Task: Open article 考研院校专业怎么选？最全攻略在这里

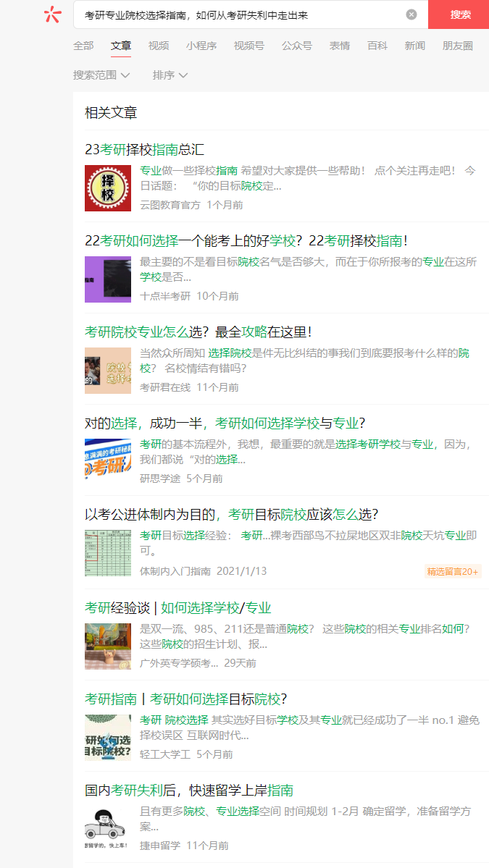Action: tap(198, 332)
